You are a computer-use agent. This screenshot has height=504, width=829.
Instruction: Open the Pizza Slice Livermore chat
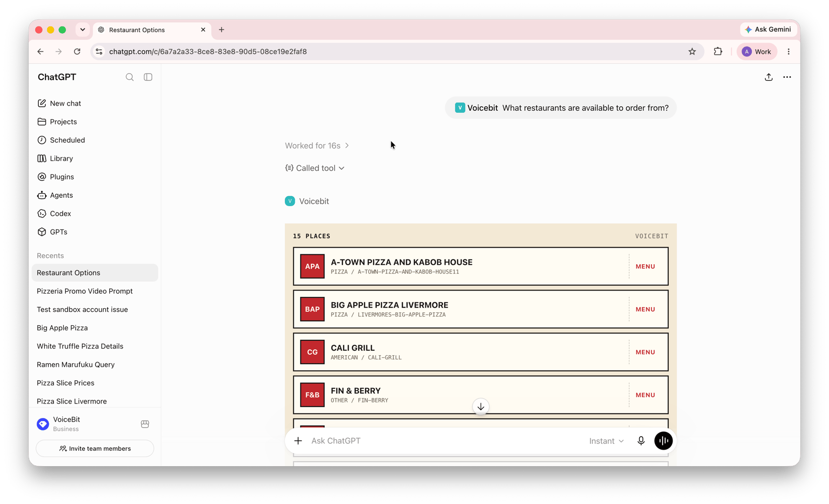(x=95, y=401)
